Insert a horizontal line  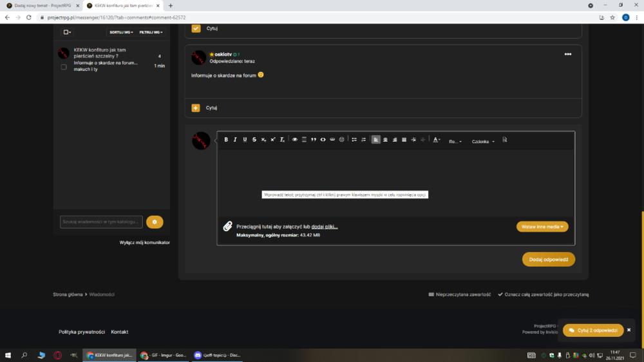point(304,140)
